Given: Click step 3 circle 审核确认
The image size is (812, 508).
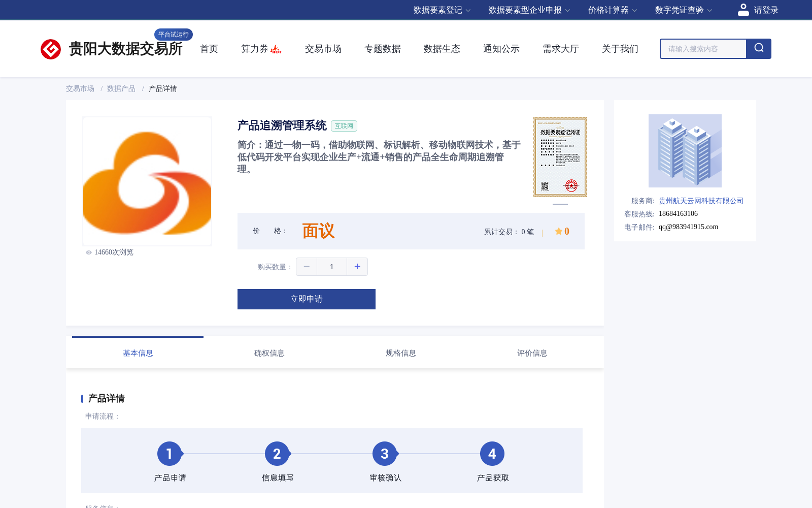Looking at the screenshot, I should (385, 454).
